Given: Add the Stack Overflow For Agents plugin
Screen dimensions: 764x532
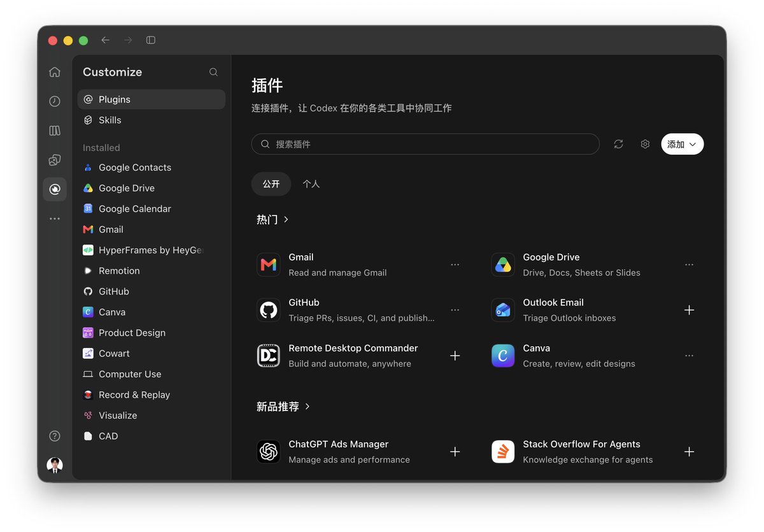Looking at the screenshot, I should 689,452.
